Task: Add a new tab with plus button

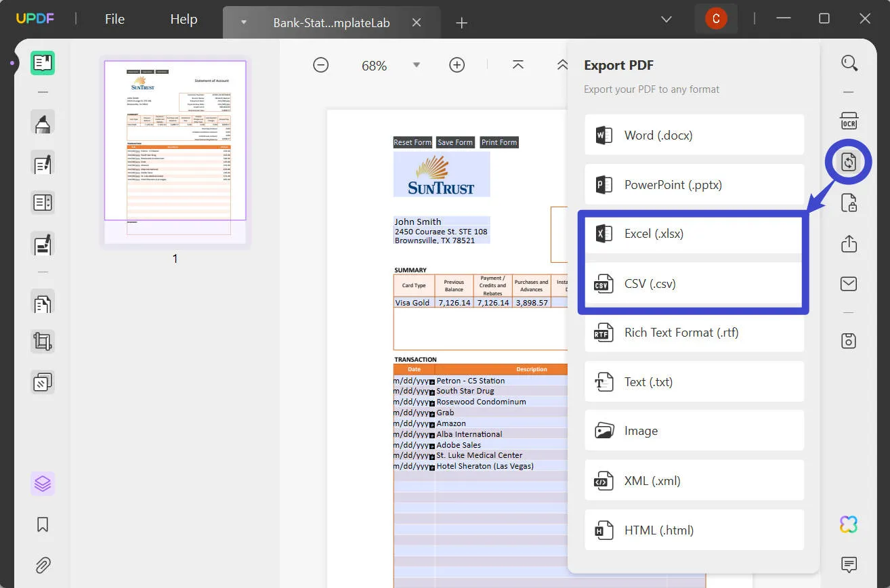Action: coord(462,23)
